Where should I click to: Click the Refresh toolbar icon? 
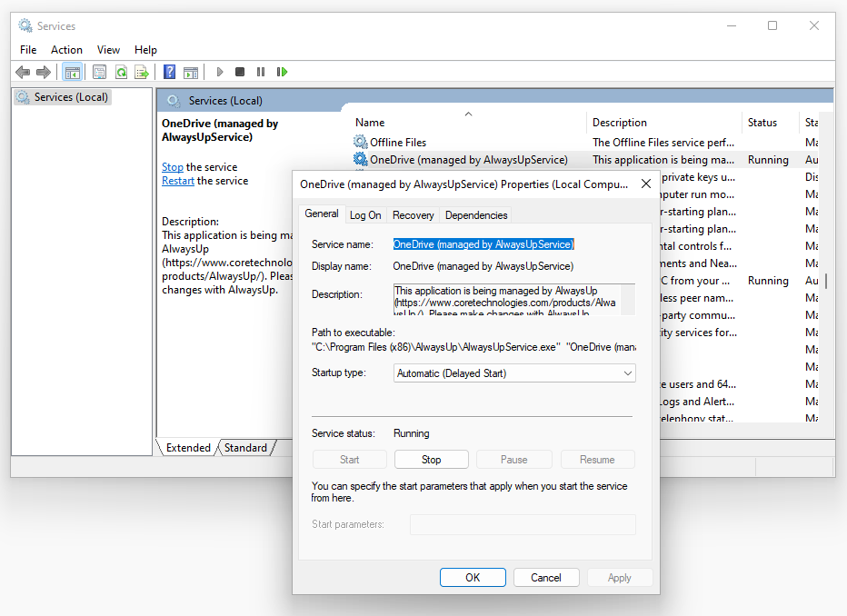point(121,72)
